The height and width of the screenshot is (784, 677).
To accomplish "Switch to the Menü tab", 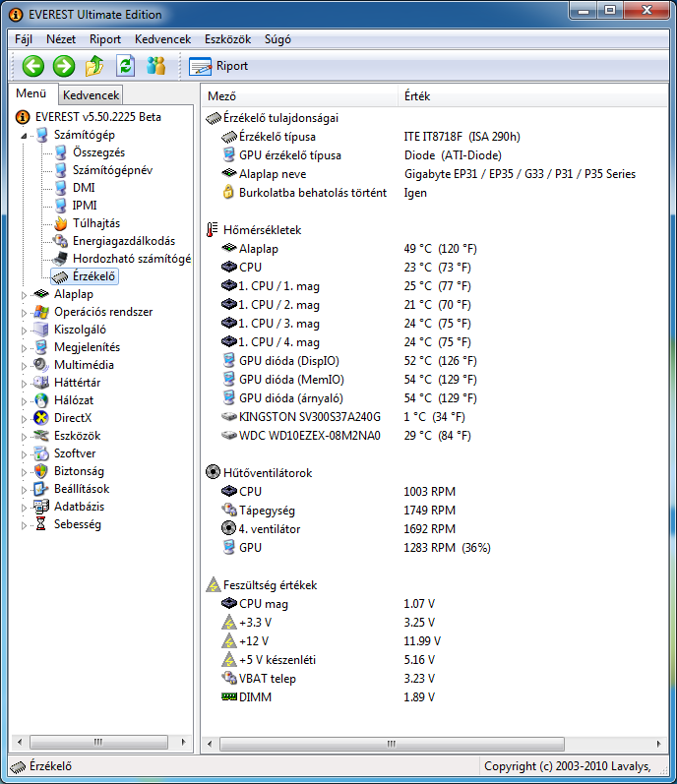I will coord(31,93).
